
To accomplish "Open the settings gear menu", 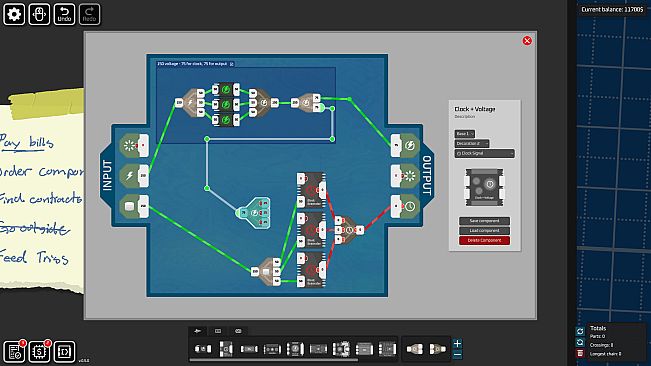I will tap(14, 15).
